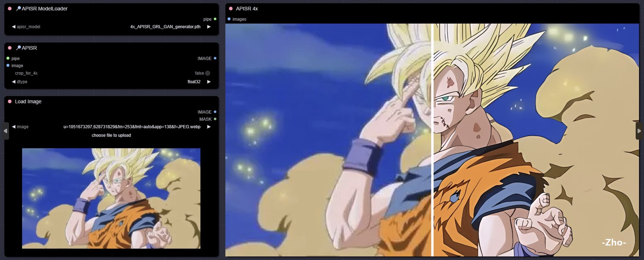Click the IMAGE output connector on Load Image
The image size is (644, 260).
215,112
